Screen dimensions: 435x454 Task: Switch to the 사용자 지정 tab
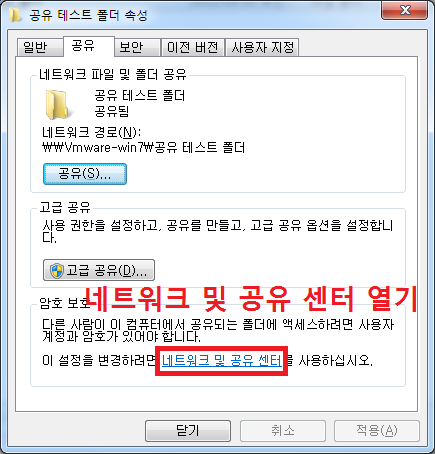[x=262, y=47]
